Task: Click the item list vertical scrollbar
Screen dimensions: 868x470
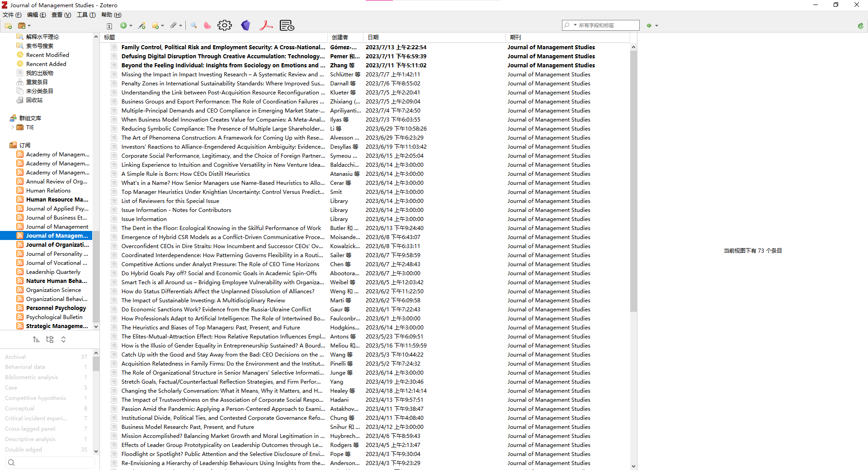Action: pyautogui.click(x=633, y=181)
